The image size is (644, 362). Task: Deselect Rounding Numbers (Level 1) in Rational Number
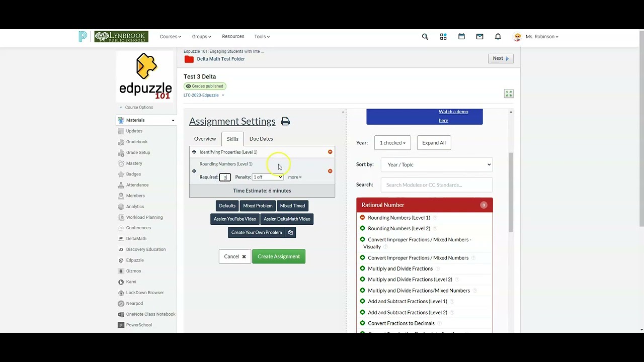coord(362,218)
